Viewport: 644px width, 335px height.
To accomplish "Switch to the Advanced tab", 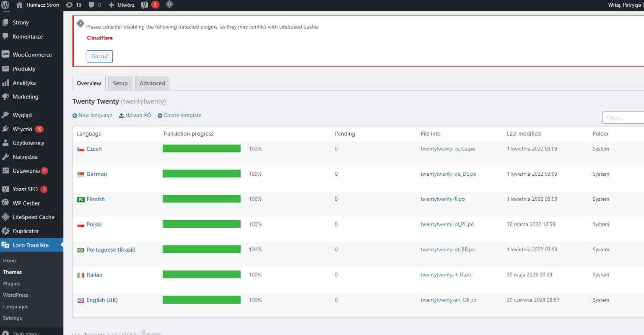I will click(x=152, y=83).
